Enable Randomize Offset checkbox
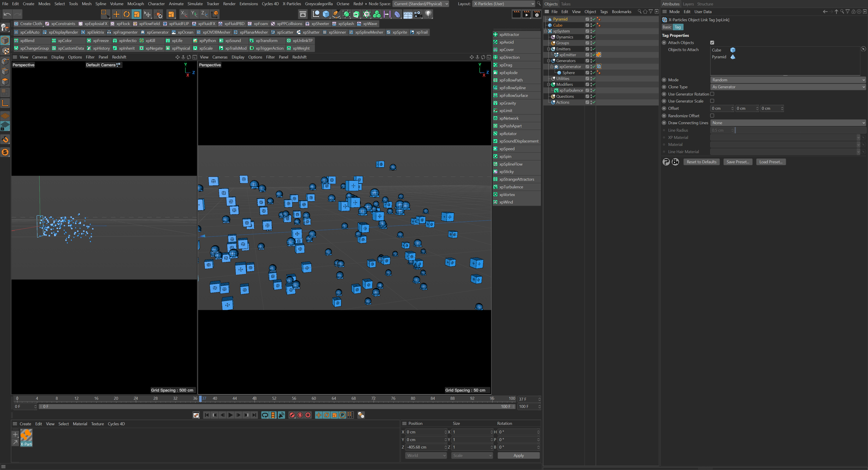The width and height of the screenshot is (868, 470). [712, 116]
